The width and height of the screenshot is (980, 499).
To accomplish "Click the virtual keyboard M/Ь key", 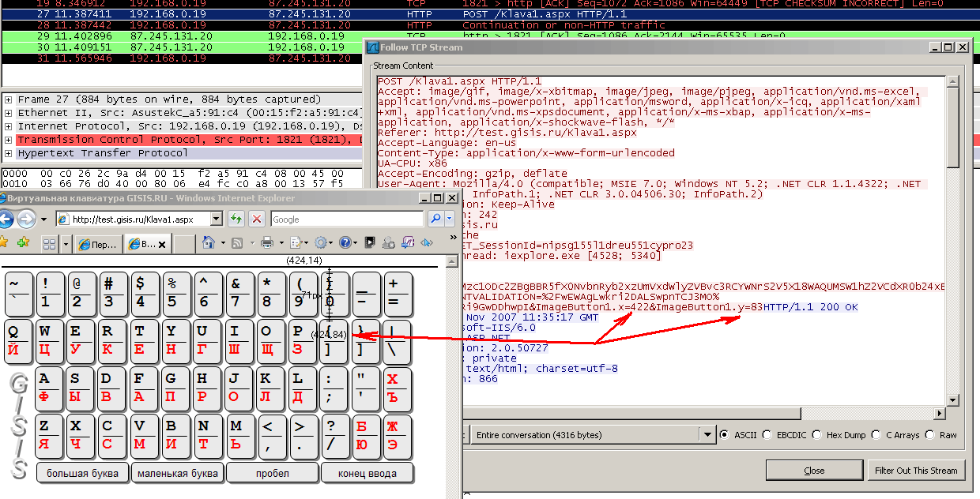I will (x=239, y=435).
